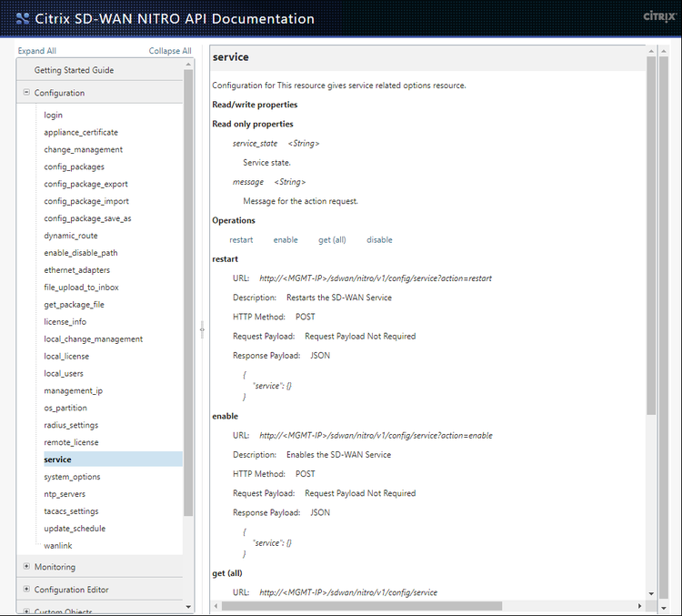Click the service_state property name
Viewport: 682px width, 616px height.
255,143
